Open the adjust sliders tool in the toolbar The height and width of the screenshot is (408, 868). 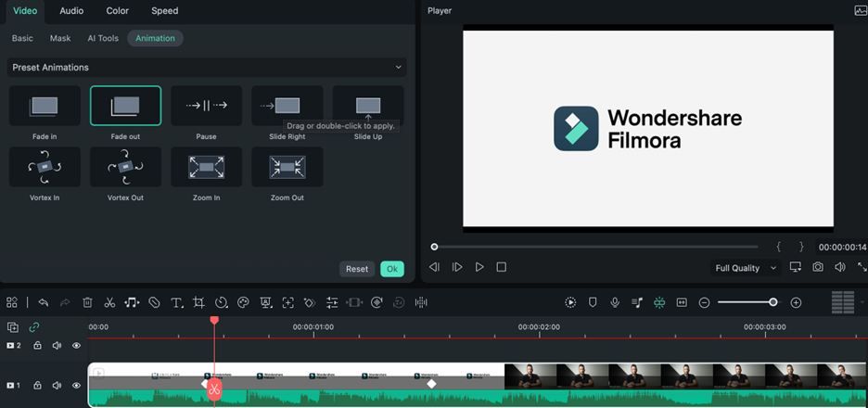tap(332, 302)
